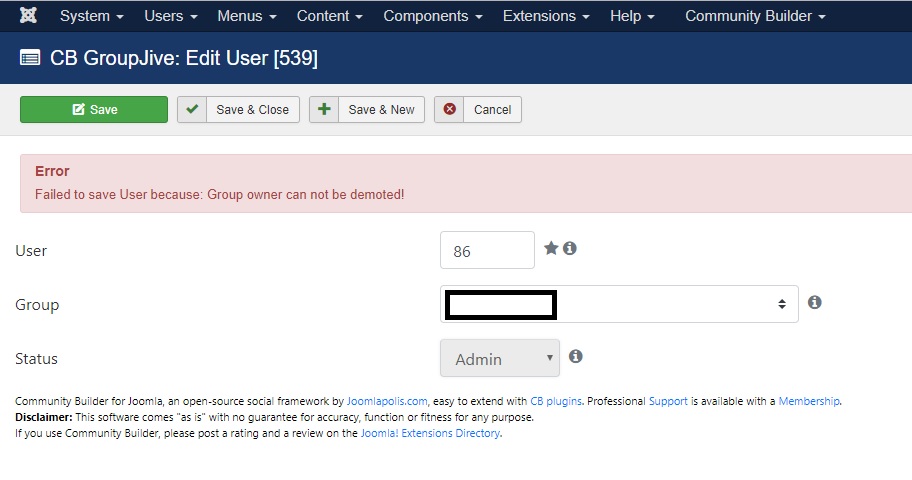Focus the User ID input field
Viewport: 912px width, 480px height.
[x=487, y=250]
